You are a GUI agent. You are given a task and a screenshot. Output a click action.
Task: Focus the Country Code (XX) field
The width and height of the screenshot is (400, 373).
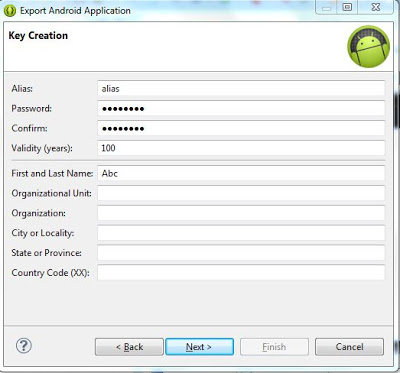point(241,273)
